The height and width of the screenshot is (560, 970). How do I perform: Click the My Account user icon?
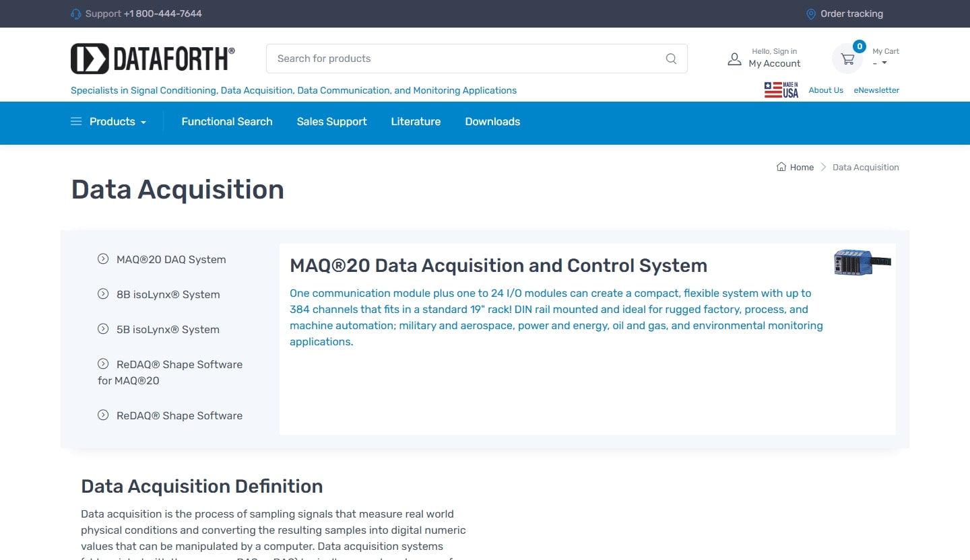pyautogui.click(x=734, y=59)
